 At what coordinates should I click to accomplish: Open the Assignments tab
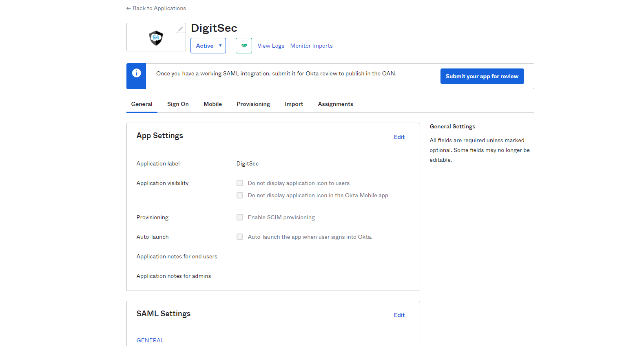[x=336, y=104]
